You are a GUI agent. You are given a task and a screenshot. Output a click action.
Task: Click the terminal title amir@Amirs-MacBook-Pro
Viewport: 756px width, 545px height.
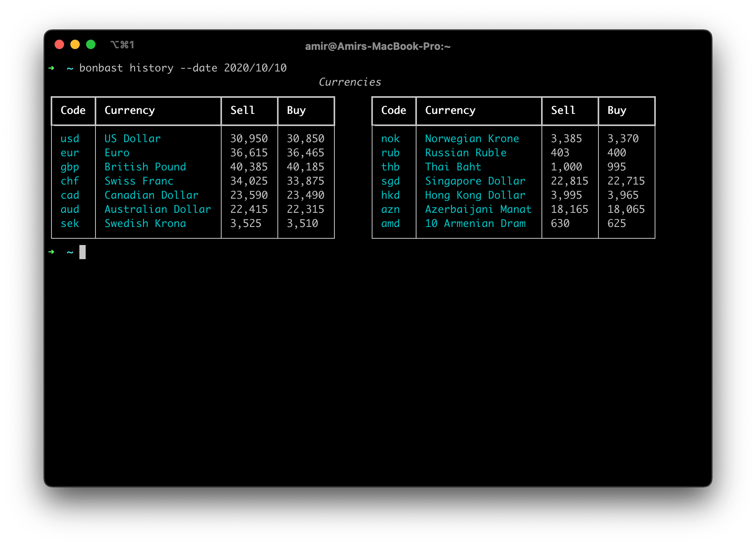click(x=378, y=46)
